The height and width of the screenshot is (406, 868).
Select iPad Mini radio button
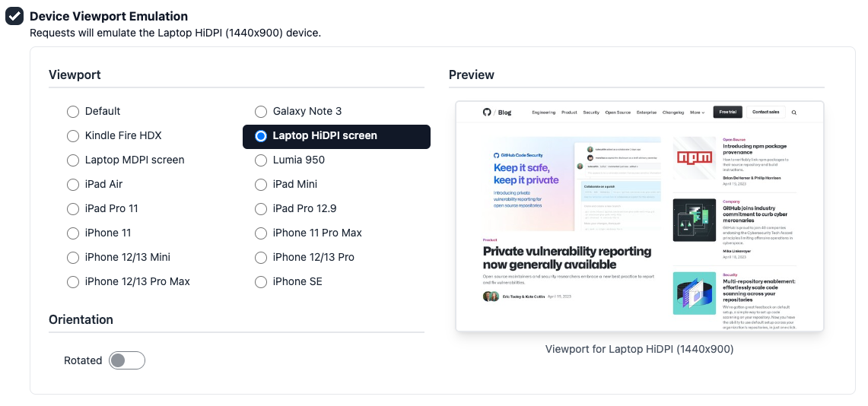tap(261, 185)
